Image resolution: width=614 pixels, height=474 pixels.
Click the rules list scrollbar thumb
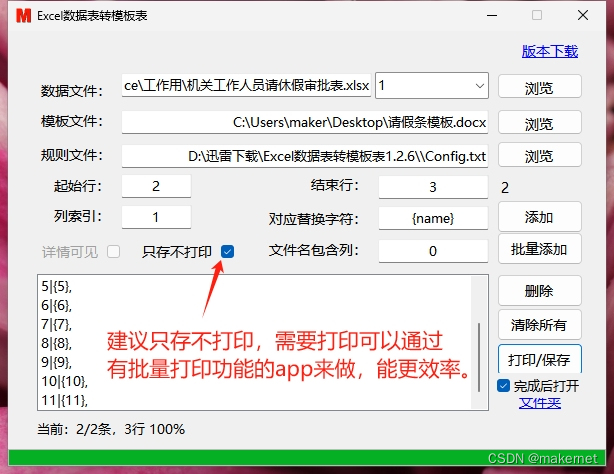479,357
